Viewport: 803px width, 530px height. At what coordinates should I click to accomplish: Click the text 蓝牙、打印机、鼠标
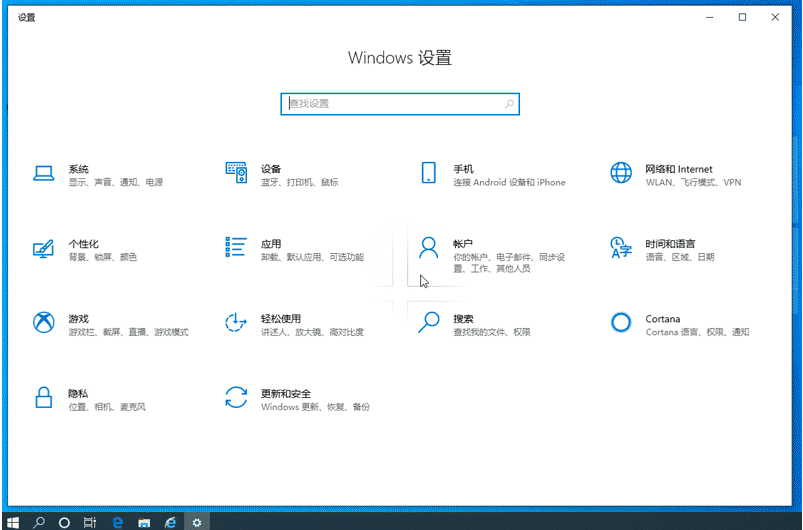point(300,182)
